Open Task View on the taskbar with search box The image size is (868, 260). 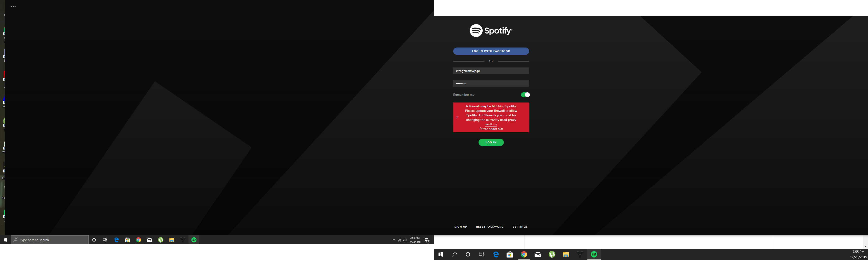point(105,240)
